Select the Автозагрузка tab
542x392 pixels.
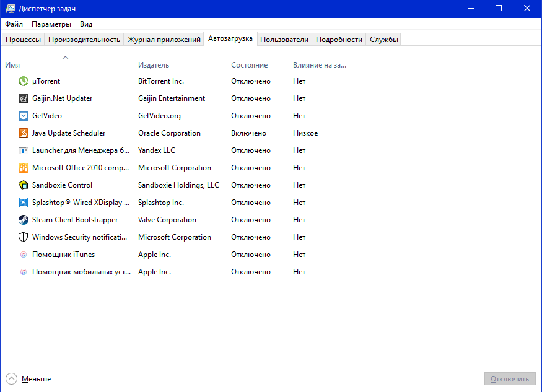(230, 39)
